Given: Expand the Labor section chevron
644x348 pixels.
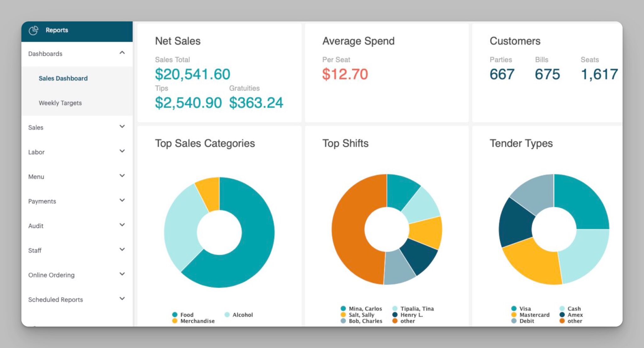Looking at the screenshot, I should (122, 151).
